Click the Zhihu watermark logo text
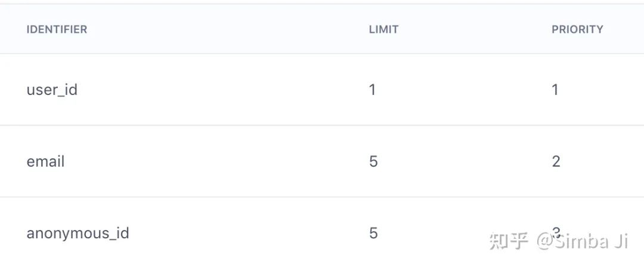The height and width of the screenshot is (267, 644). [x=509, y=241]
